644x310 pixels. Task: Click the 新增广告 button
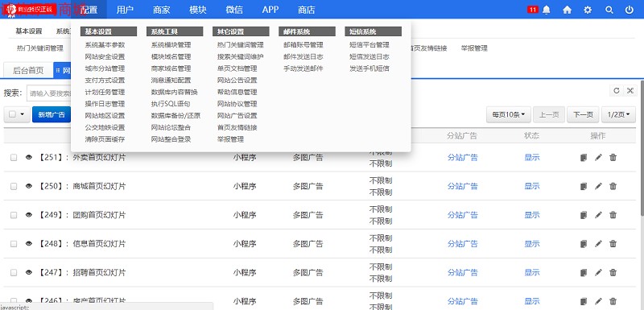click(x=52, y=114)
